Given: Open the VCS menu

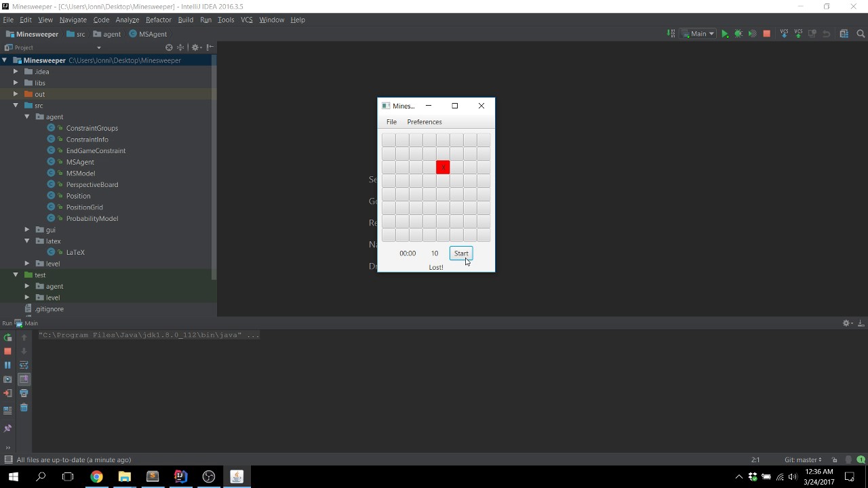Looking at the screenshot, I should [x=247, y=20].
